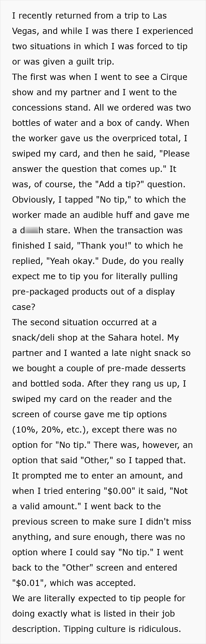Click the phrase "concessions stand"
The height and width of the screenshot is (644, 206).
tap(51, 108)
